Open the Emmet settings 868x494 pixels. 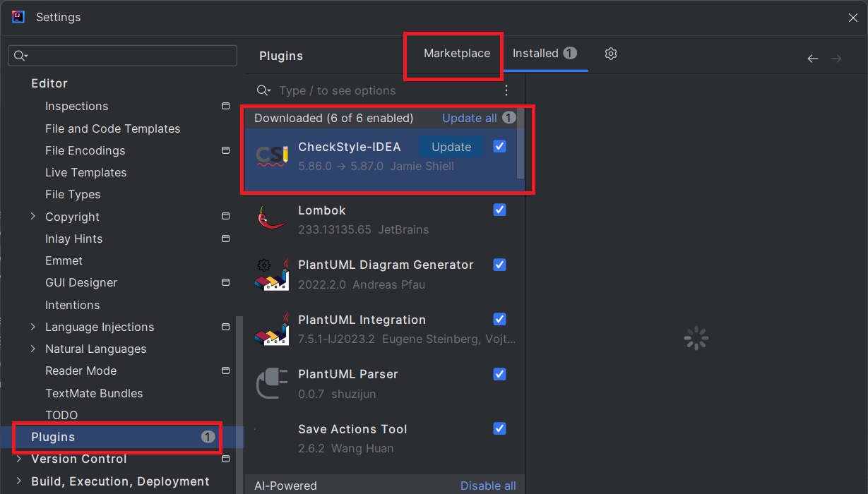tap(64, 260)
